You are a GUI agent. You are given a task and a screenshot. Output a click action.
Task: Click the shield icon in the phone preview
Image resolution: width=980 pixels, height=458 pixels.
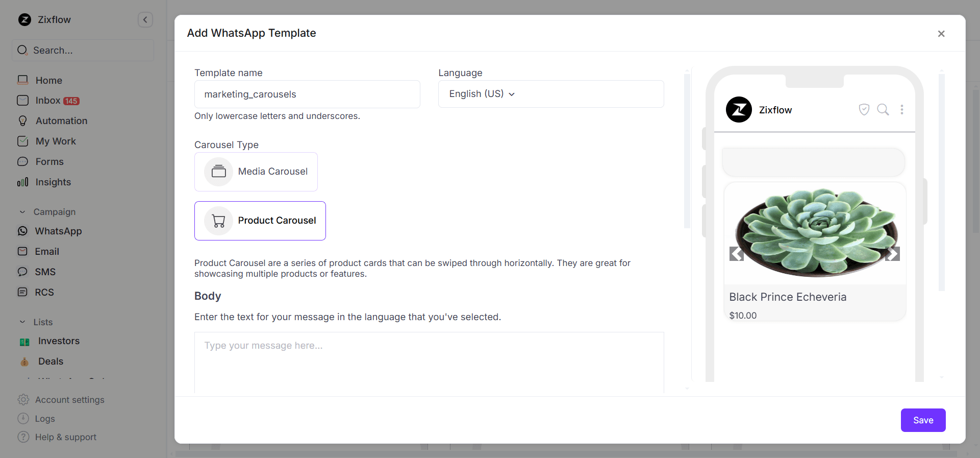pyautogui.click(x=864, y=109)
